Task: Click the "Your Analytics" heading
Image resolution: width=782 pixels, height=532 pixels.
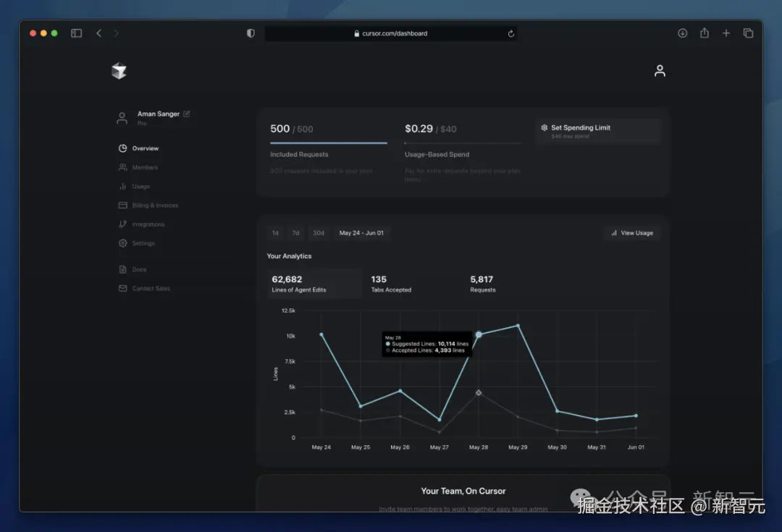Action: point(289,256)
